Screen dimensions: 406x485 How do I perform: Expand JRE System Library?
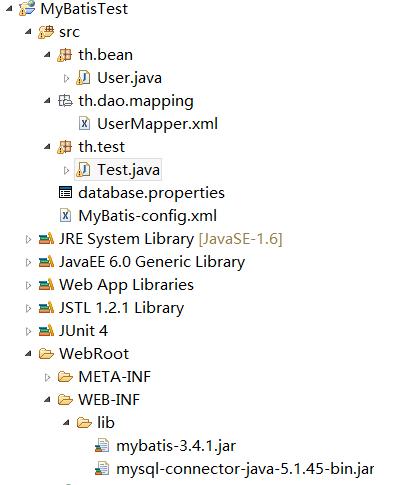[28, 239]
